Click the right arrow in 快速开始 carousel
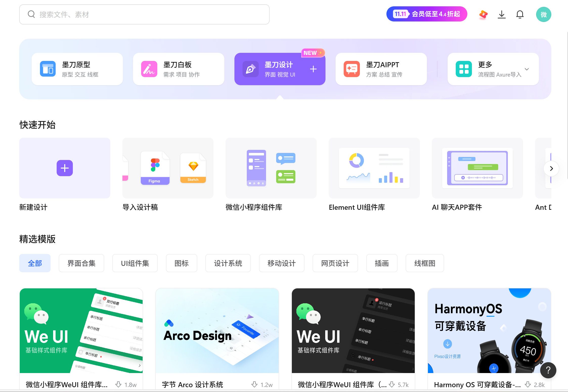The height and width of the screenshot is (392, 568). 551,168
